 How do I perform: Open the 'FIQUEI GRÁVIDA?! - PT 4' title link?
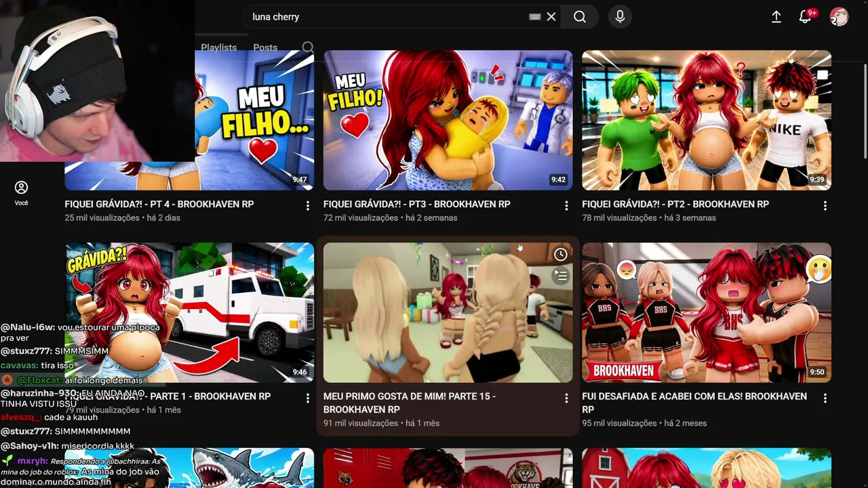[x=159, y=204]
